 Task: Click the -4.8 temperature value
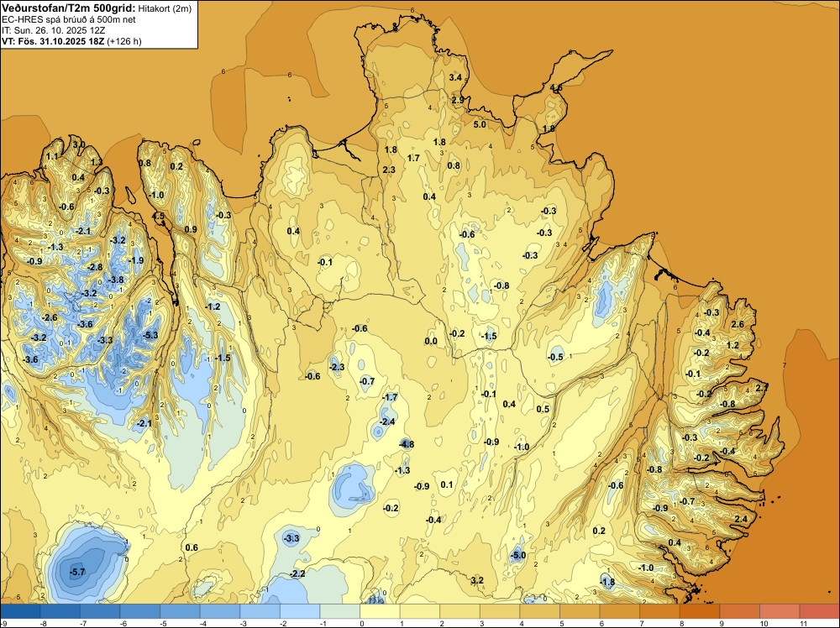pyautogui.click(x=407, y=444)
